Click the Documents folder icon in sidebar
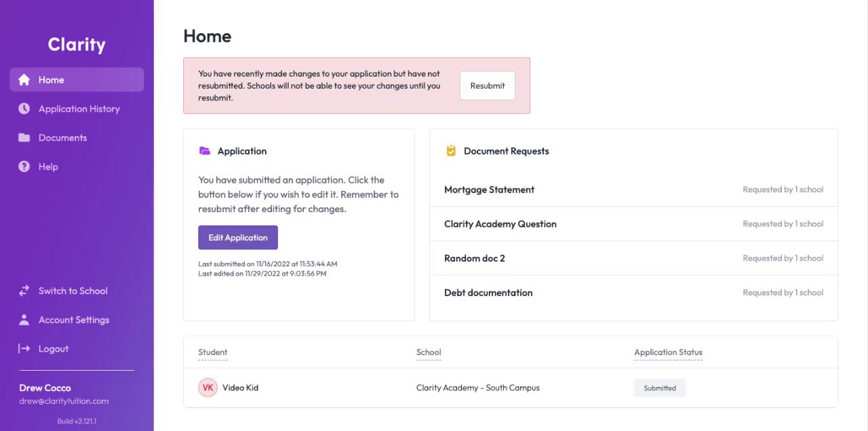Image resolution: width=868 pixels, height=431 pixels. tap(24, 138)
